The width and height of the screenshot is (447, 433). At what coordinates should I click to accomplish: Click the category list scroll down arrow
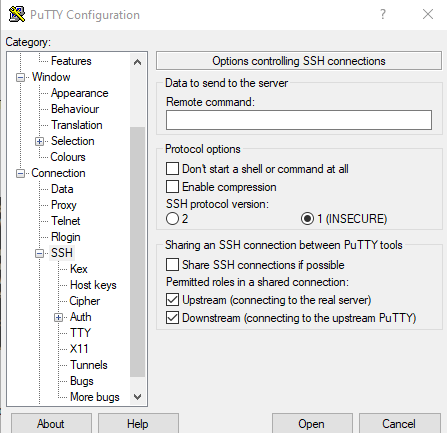[137, 397]
